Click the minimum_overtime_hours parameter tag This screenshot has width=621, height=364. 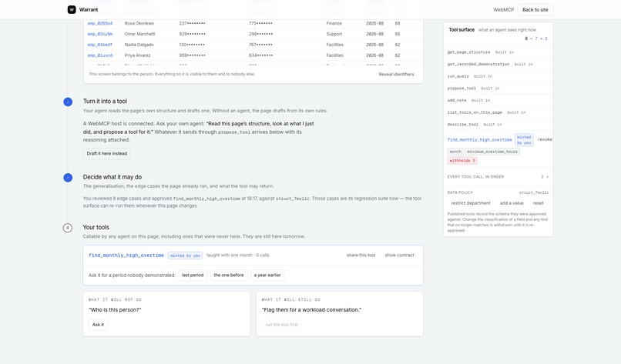pyautogui.click(x=492, y=152)
